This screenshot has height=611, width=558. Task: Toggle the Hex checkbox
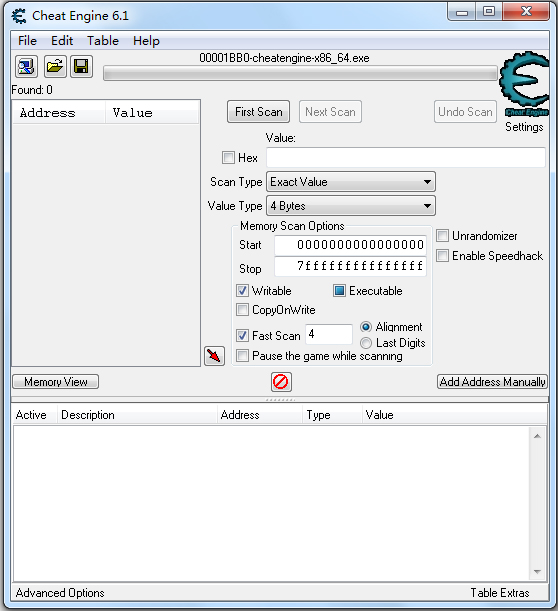point(228,157)
